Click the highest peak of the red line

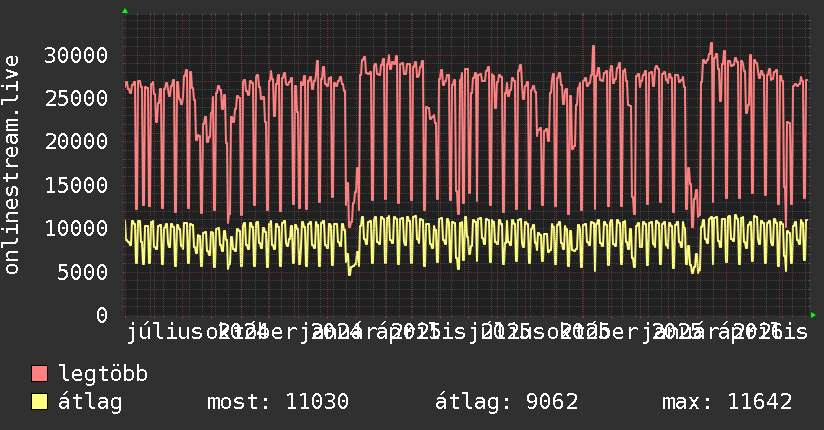(711, 43)
